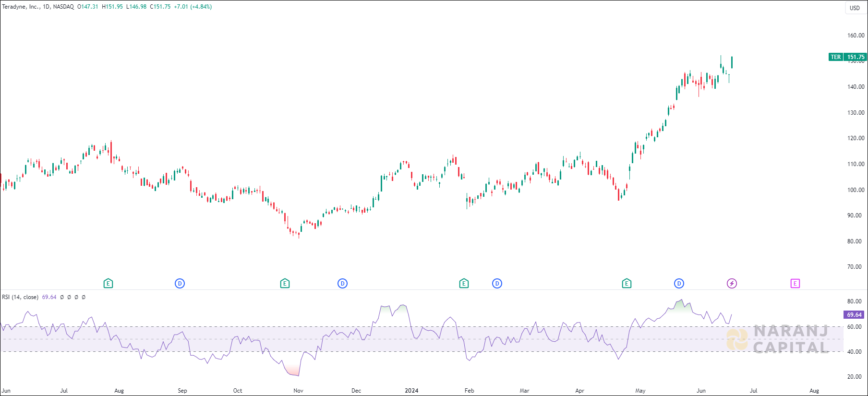868x396 pixels.
Task: Click the 160.00 price axis label
Action: click(856, 36)
